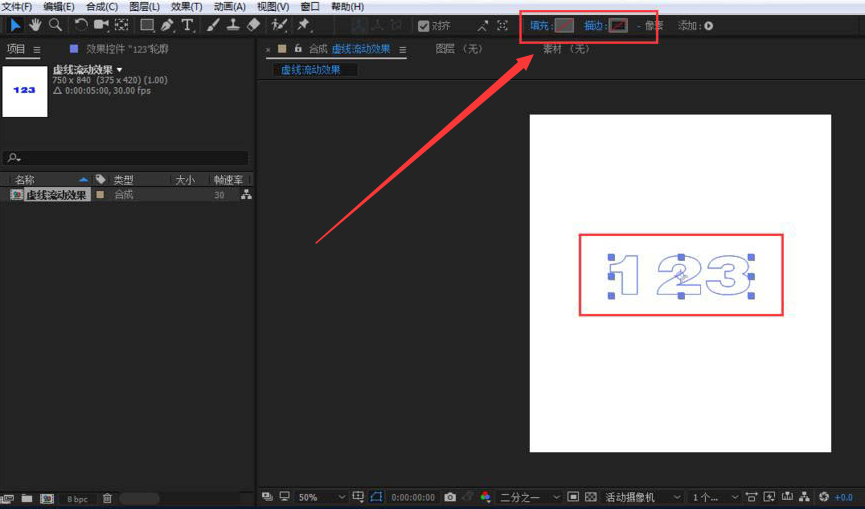The height and width of the screenshot is (509, 865).
Task: Choose the Pen tool
Action: pyautogui.click(x=167, y=25)
